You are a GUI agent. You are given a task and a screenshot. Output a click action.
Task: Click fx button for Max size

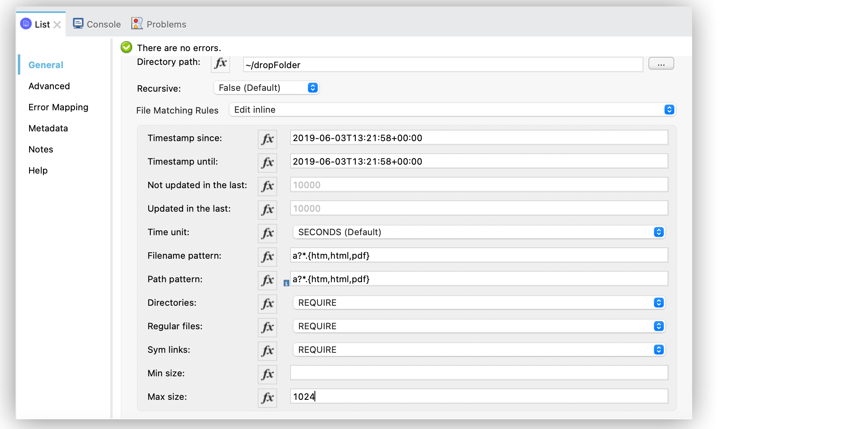pos(267,398)
